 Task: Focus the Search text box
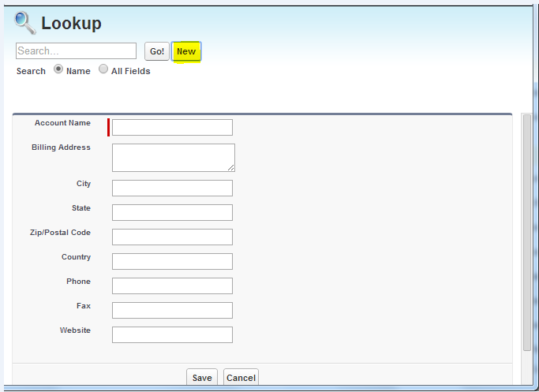tap(76, 50)
